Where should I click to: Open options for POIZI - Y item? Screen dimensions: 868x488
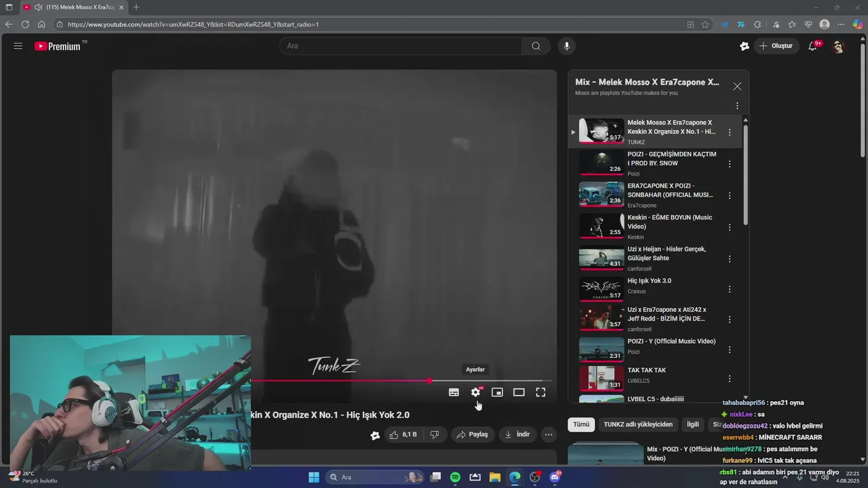[730, 350]
